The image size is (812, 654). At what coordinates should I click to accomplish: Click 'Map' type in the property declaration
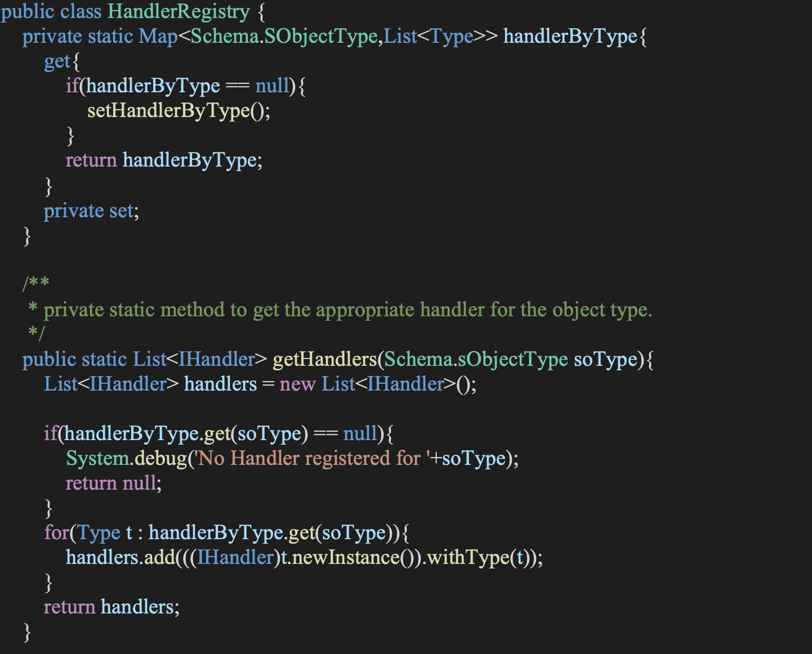(158, 37)
